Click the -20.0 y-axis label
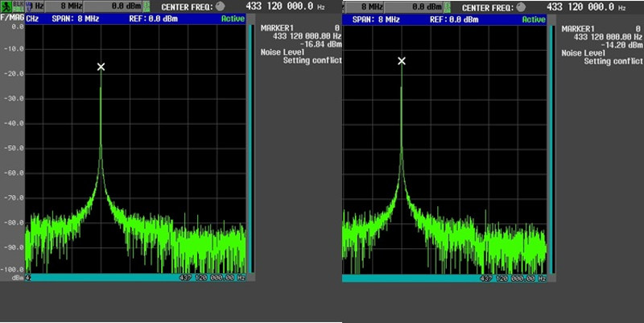Screen dimensions: 644x323 click(14, 74)
